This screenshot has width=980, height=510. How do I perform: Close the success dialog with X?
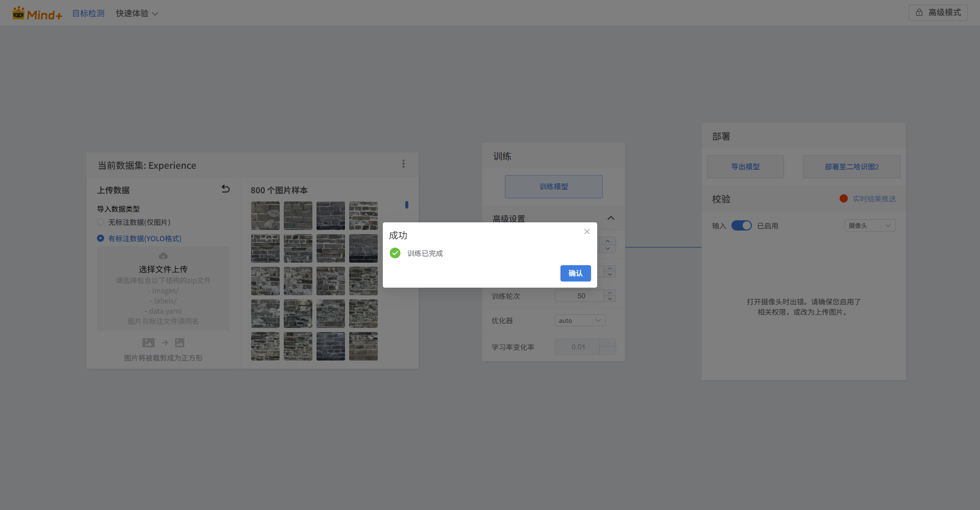point(587,232)
